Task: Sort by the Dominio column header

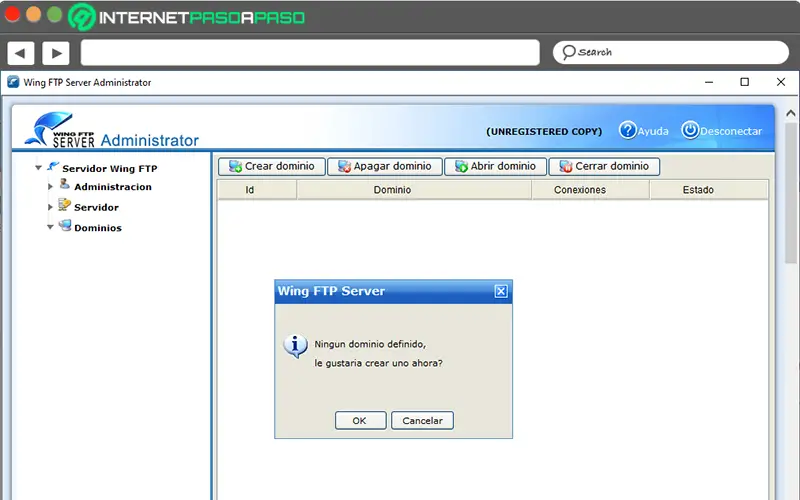Action: click(414, 190)
